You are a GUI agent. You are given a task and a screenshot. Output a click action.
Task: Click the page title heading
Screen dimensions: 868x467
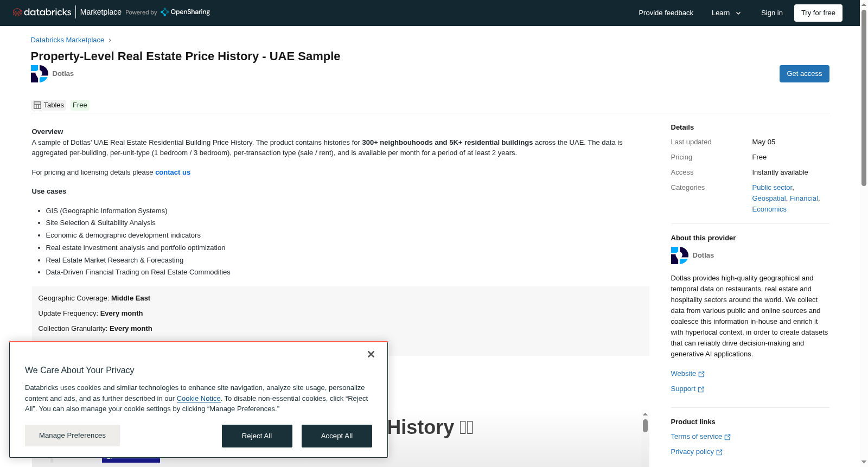point(186,56)
